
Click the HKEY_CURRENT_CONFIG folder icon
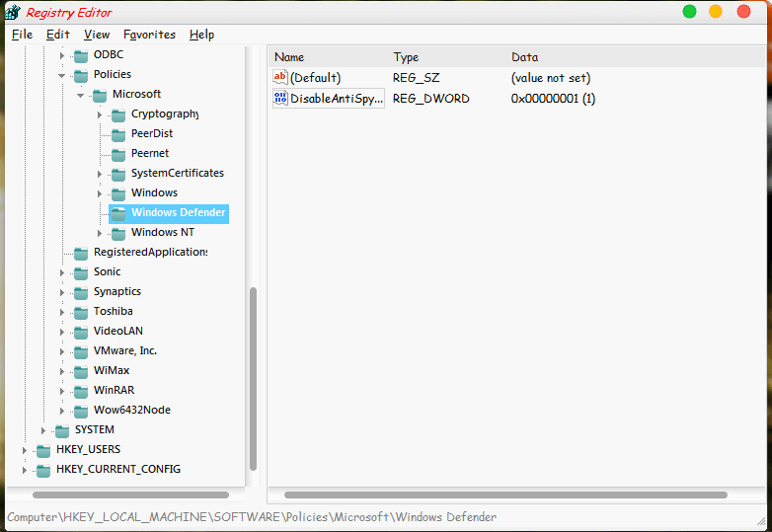click(43, 471)
